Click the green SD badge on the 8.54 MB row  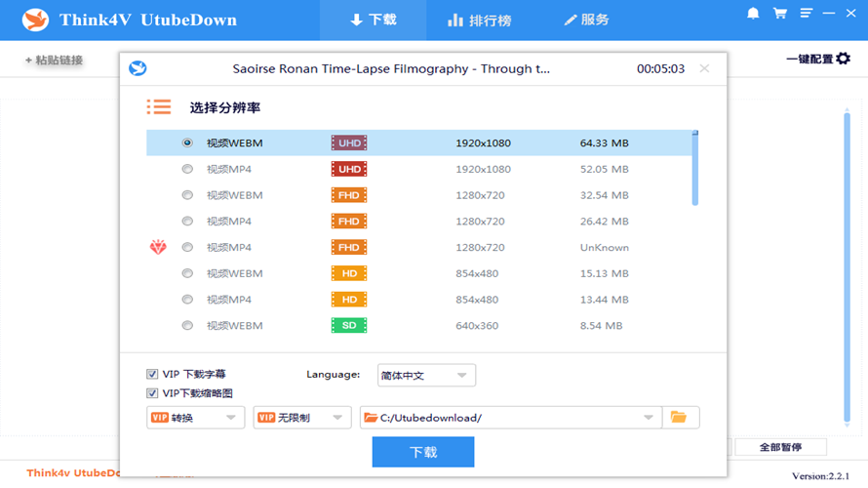[349, 325]
